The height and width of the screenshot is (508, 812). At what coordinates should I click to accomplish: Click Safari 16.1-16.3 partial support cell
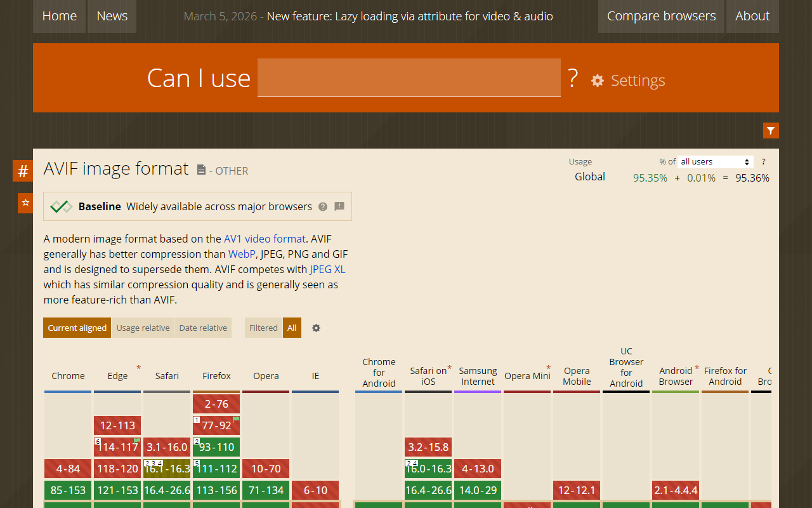click(167, 469)
